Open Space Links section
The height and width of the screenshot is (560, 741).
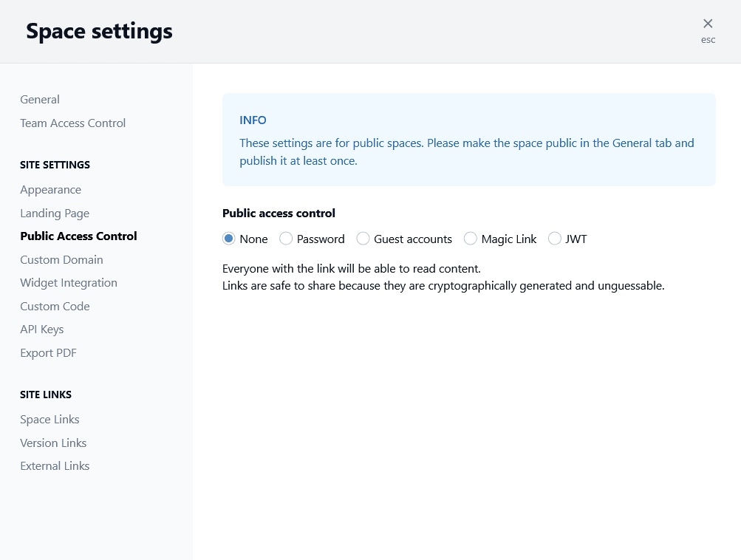(49, 420)
